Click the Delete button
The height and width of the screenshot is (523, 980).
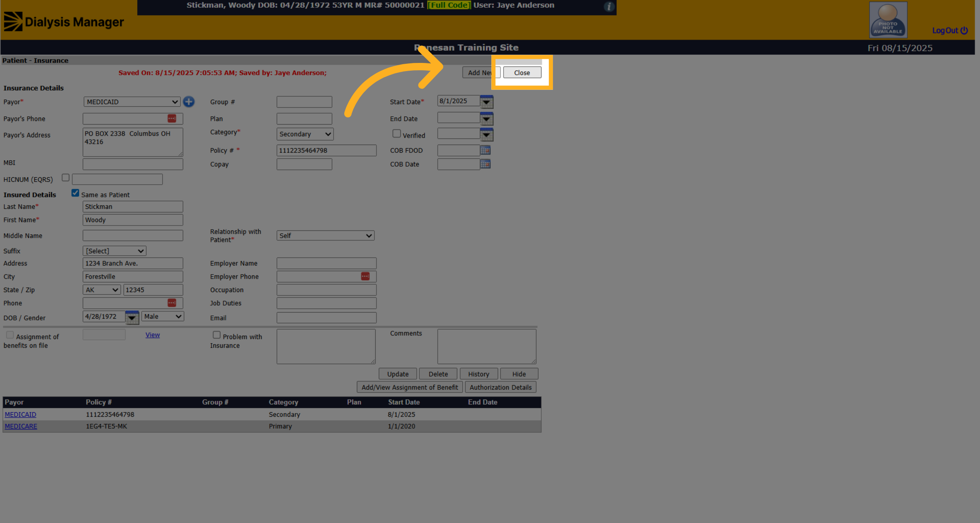(x=438, y=374)
